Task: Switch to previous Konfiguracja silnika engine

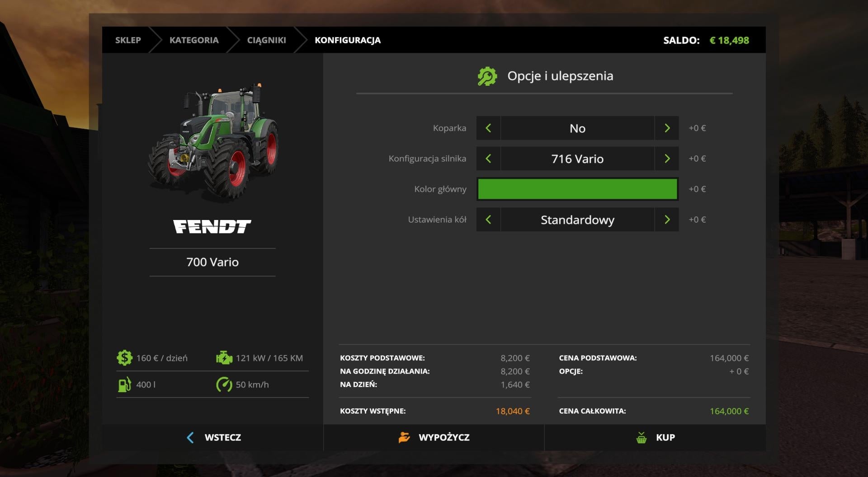Action: (488, 159)
